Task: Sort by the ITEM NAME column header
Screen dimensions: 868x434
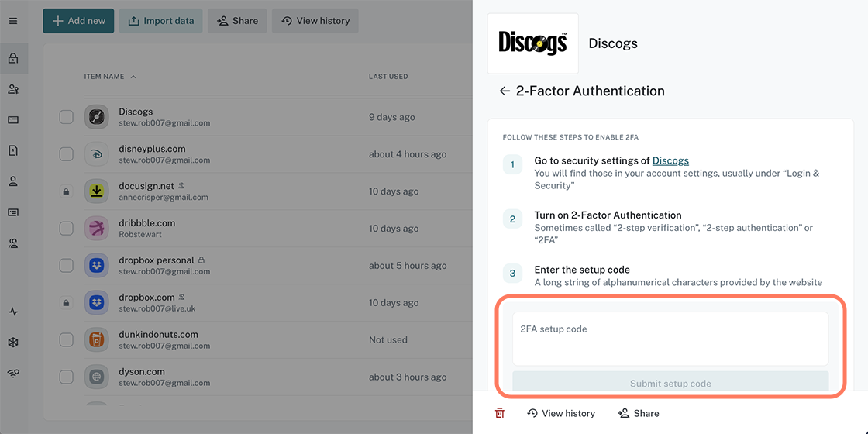Action: (110, 77)
